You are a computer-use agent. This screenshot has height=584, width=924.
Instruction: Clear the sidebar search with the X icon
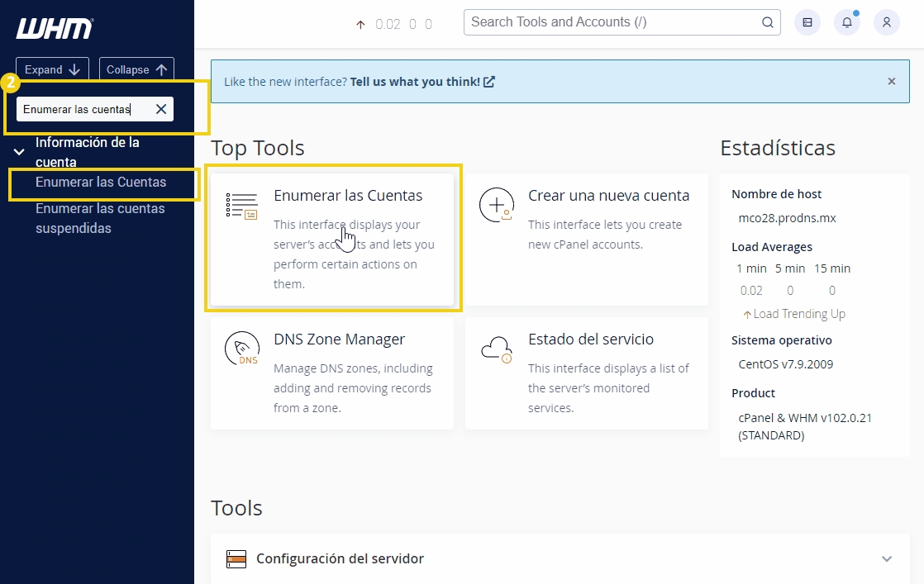click(161, 108)
